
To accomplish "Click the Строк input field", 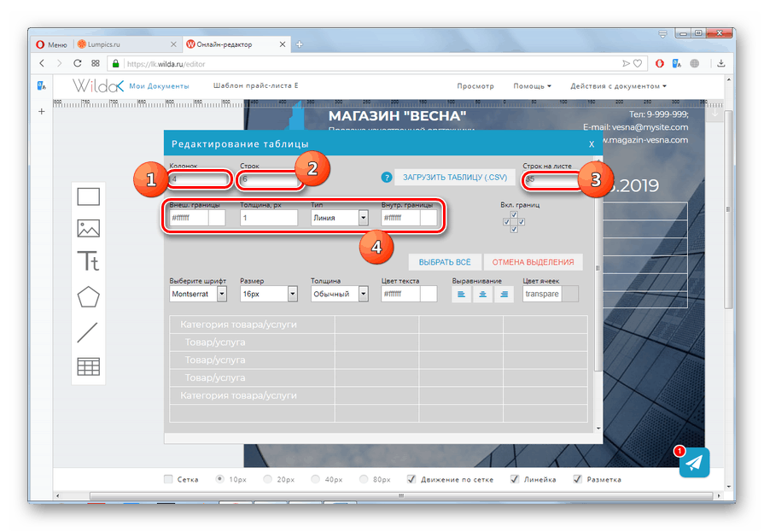I will point(270,179).
